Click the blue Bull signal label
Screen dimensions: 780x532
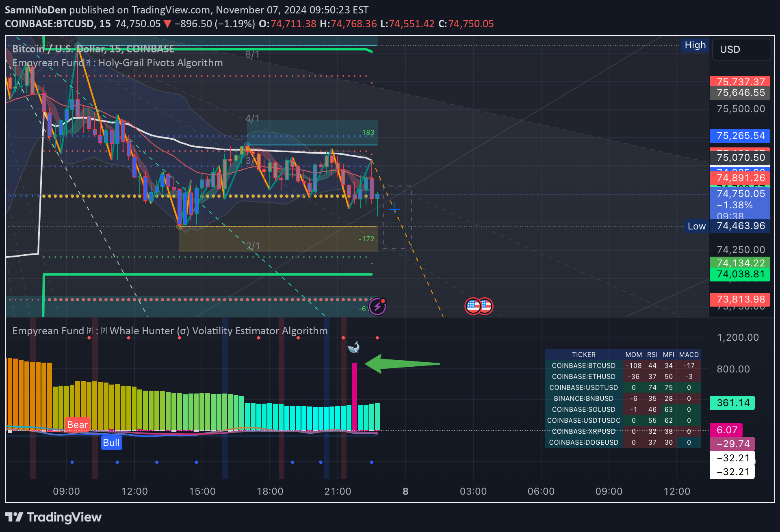click(111, 443)
